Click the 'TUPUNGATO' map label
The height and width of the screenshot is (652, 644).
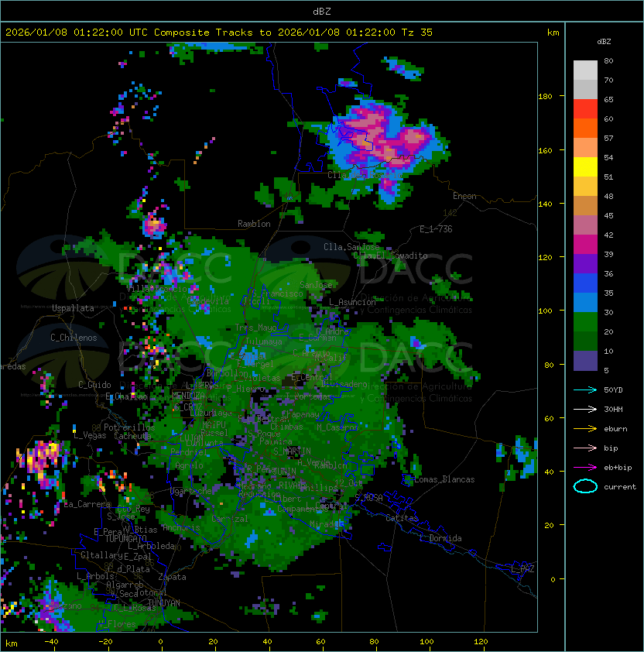[x=125, y=538]
